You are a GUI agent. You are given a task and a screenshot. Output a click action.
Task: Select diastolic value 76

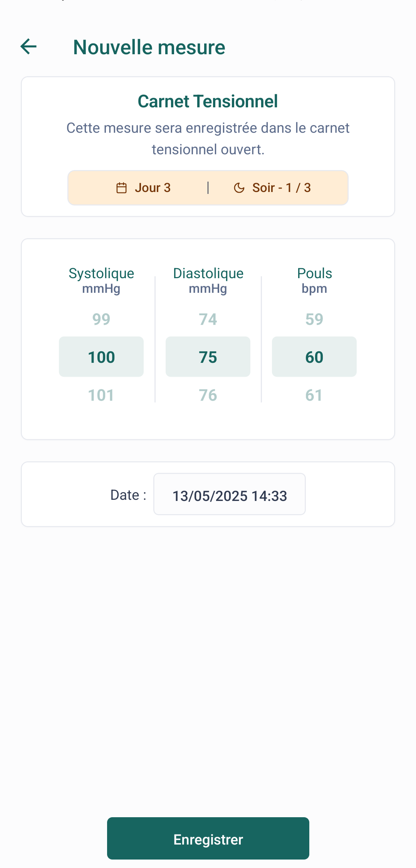(208, 395)
